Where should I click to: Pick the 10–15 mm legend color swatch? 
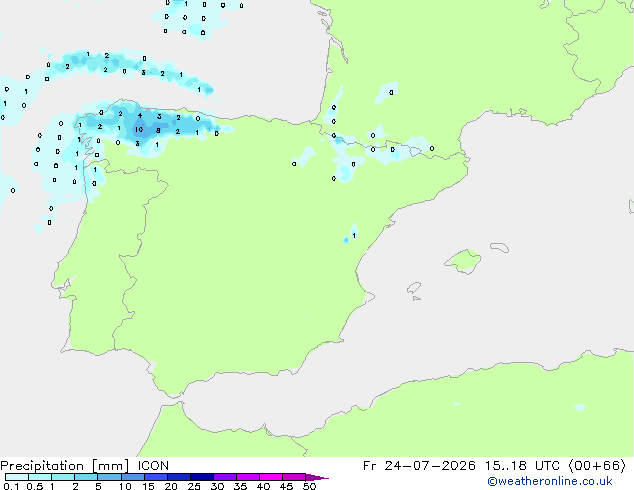pyautogui.click(x=132, y=477)
